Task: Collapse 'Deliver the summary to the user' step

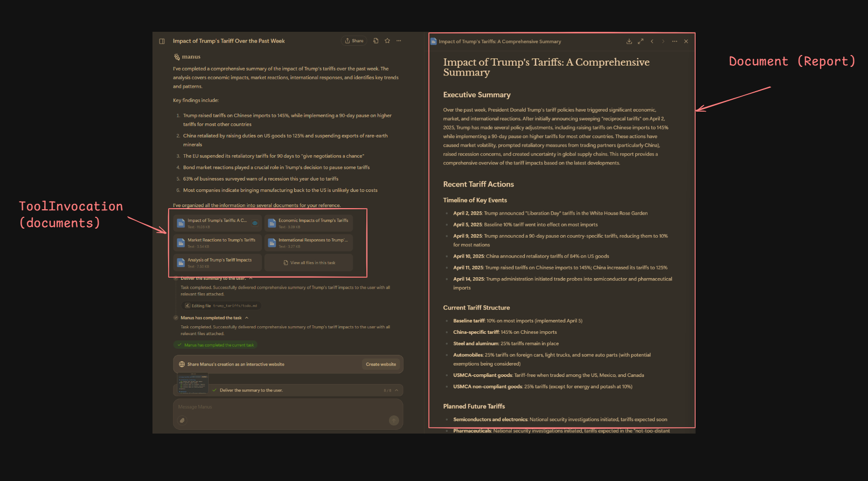Action: coord(251,278)
